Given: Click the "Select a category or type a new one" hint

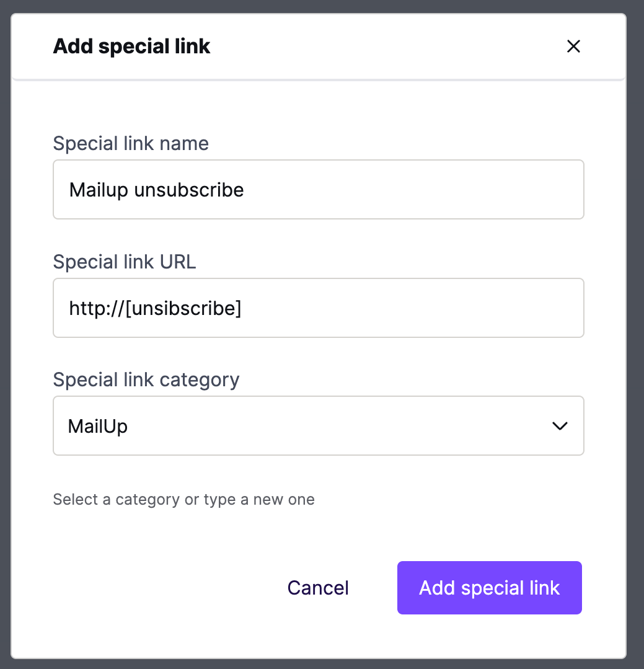Looking at the screenshot, I should pyautogui.click(x=184, y=499).
